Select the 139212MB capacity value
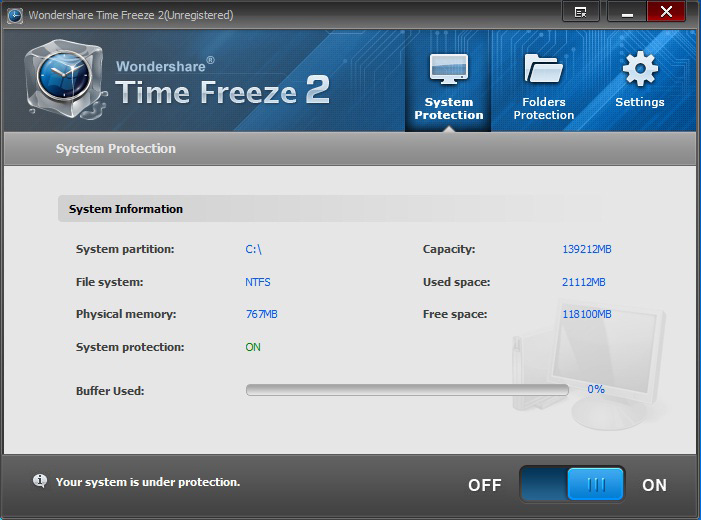 pyautogui.click(x=587, y=249)
